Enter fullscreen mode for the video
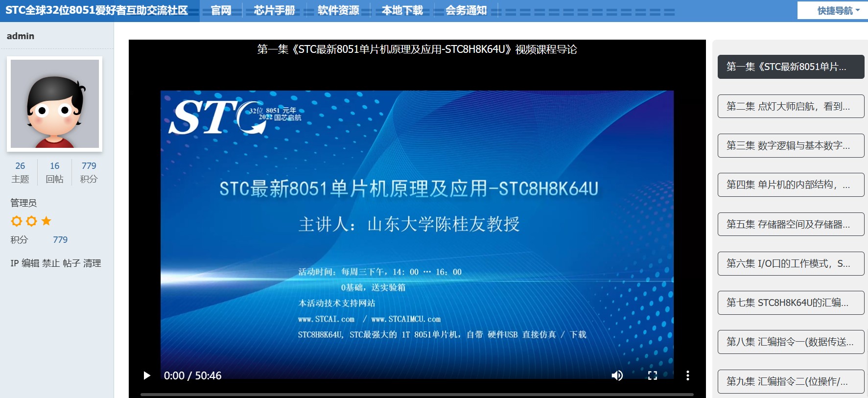The width and height of the screenshot is (868, 398). 653,375
